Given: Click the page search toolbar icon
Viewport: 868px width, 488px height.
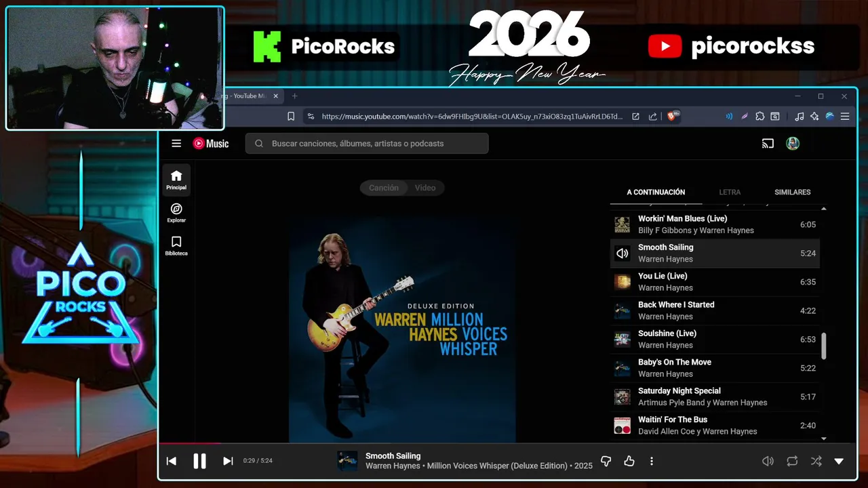Looking at the screenshot, I should [x=775, y=117].
